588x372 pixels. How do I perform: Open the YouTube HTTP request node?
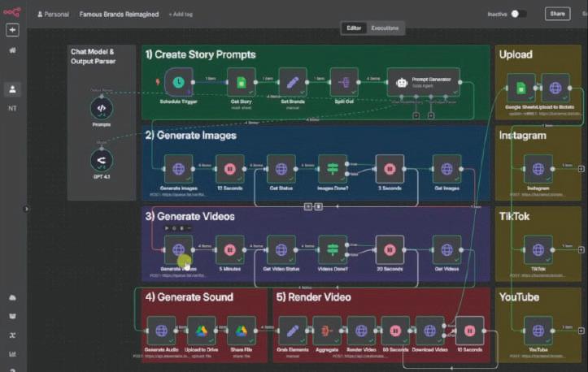point(538,331)
